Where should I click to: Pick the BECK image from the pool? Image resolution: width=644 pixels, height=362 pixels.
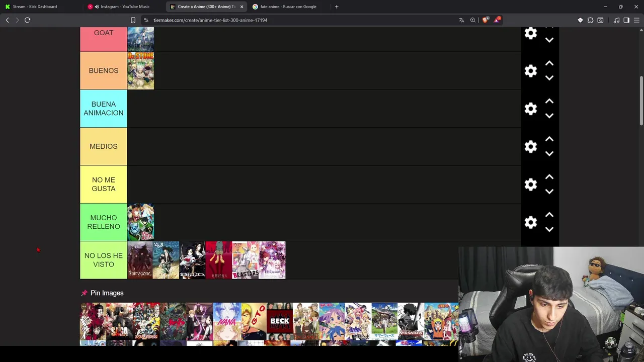(280, 321)
